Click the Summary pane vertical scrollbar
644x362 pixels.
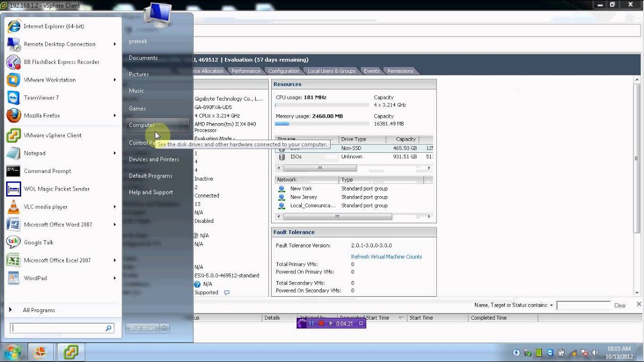pos(637,158)
